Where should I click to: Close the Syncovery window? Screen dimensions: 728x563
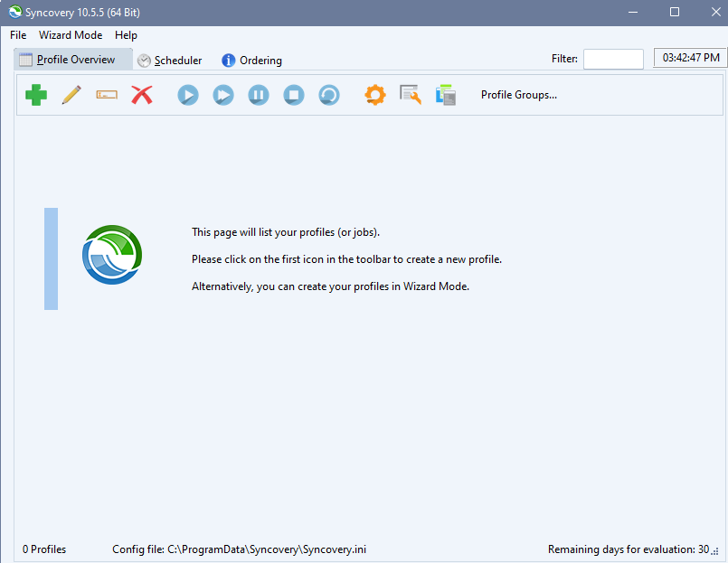(716, 12)
